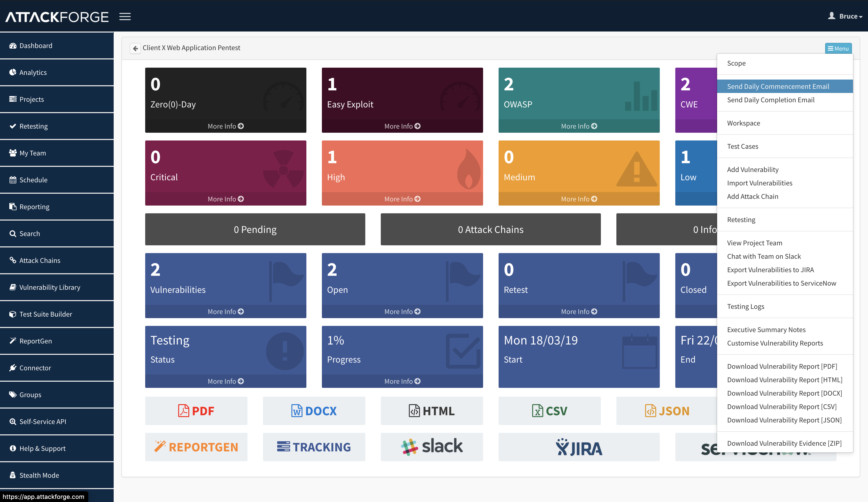Open Retesting in the left sidebar
The width and height of the screenshot is (868, 502).
57,126
